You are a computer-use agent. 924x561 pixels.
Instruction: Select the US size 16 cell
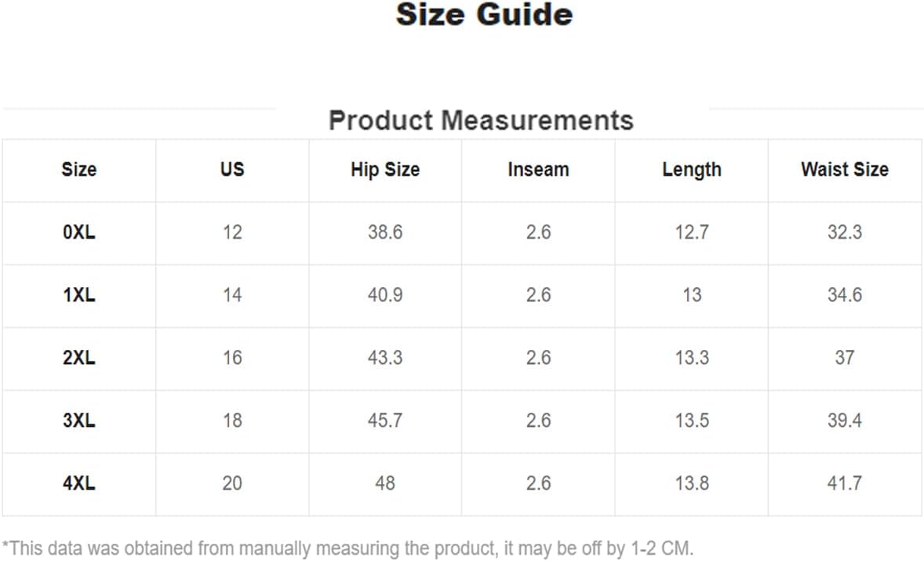pos(232,358)
